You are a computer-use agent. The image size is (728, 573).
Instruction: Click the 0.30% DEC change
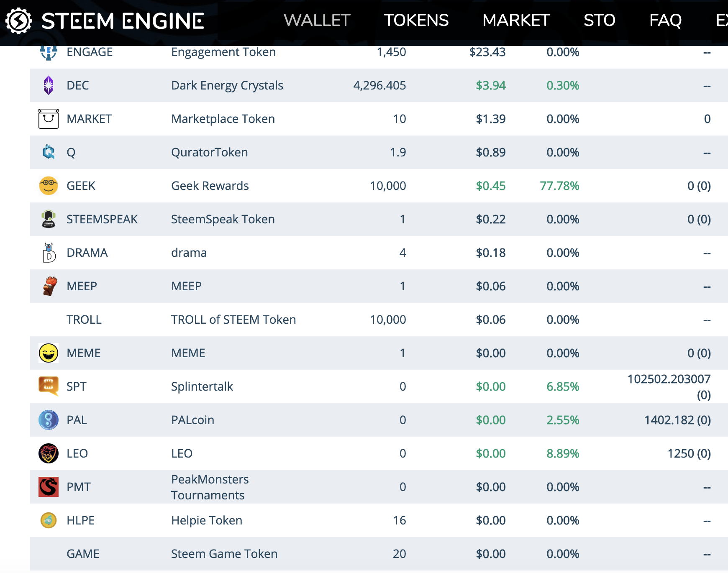point(563,85)
